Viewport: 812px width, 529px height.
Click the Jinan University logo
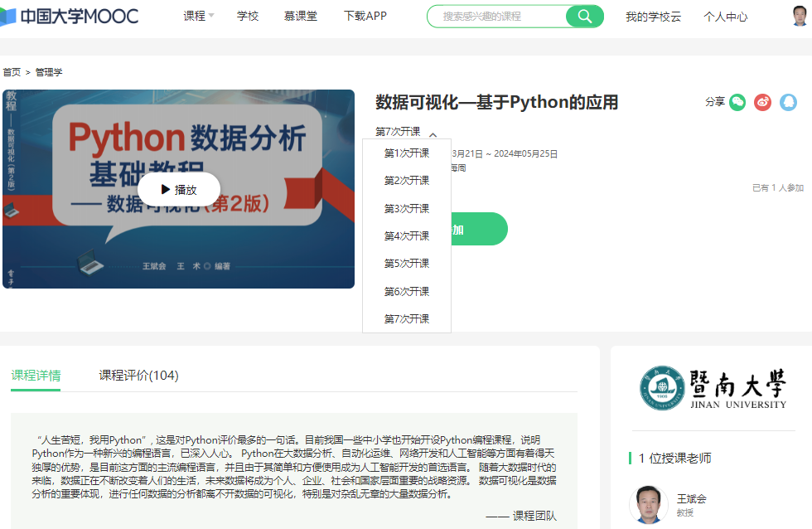point(713,389)
